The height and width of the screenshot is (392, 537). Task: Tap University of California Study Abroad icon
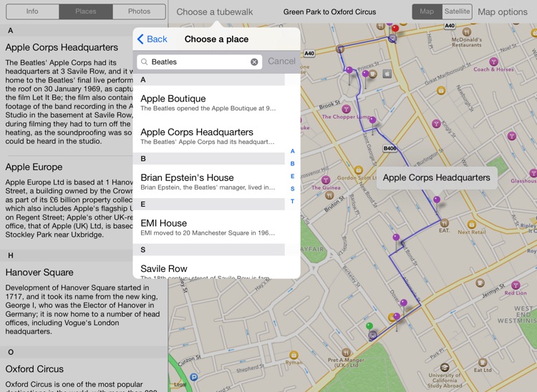[445, 368]
